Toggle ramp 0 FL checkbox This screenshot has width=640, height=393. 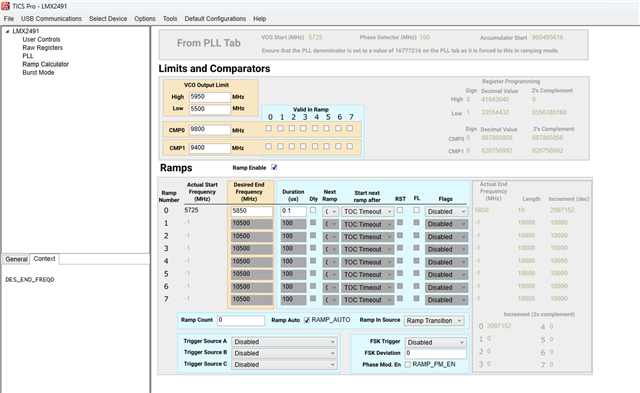pyautogui.click(x=416, y=210)
